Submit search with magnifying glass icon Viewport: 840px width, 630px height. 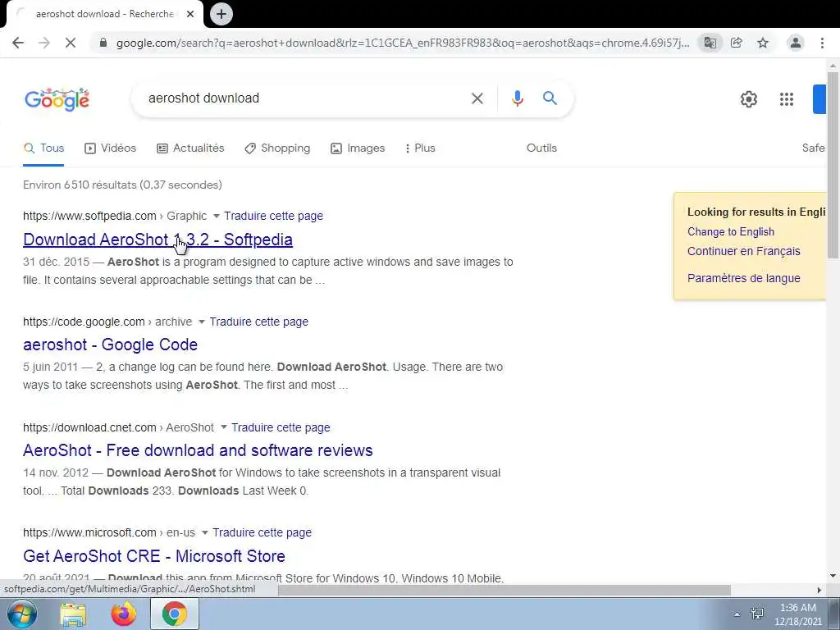point(550,98)
